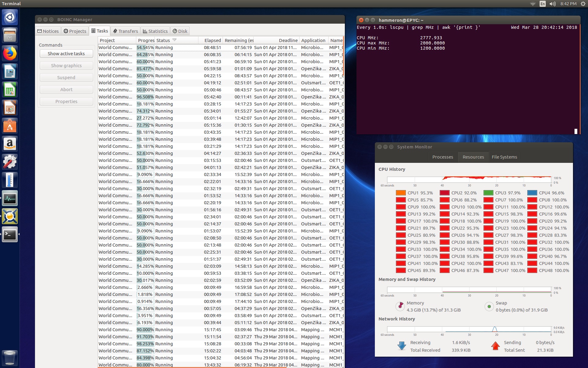The image size is (588, 368).
Task: Select File Systems tab in System Monitor
Action: coord(504,157)
